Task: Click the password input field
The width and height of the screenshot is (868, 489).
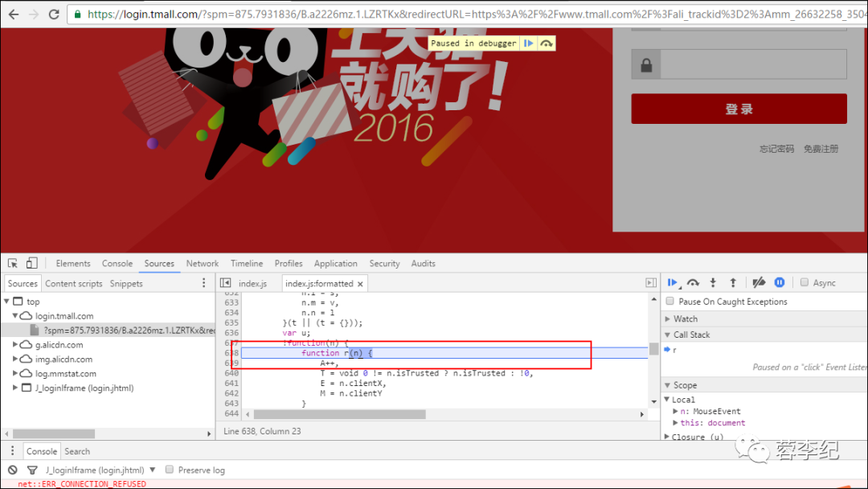Action: point(753,65)
